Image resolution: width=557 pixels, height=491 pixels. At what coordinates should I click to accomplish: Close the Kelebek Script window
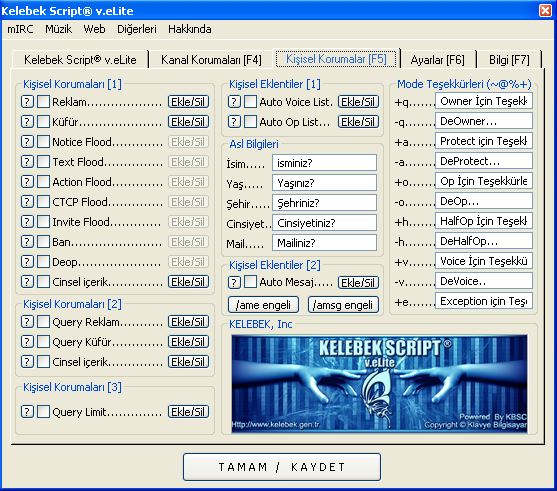[545, 10]
